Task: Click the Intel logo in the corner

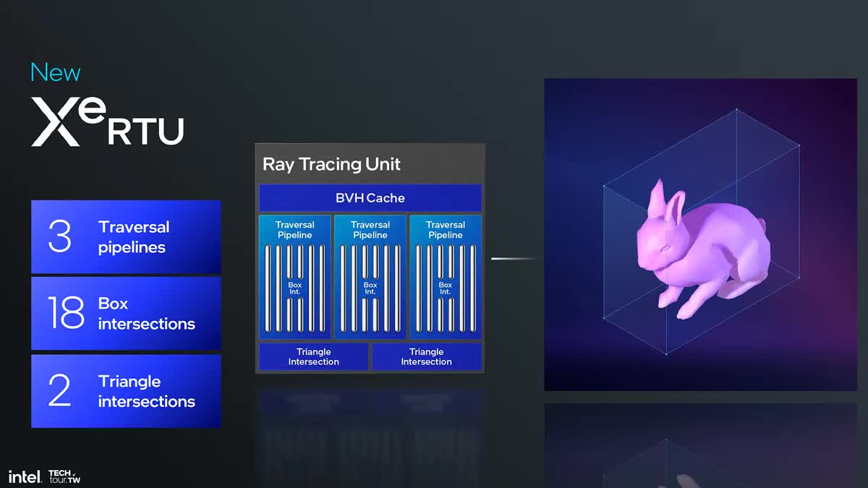Action: click(23, 476)
